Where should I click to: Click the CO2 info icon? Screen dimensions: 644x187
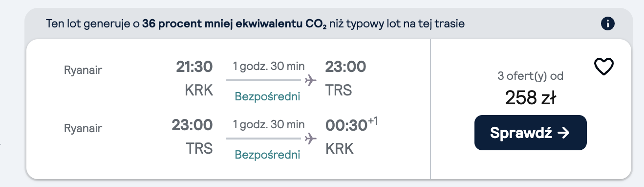pos(608,23)
